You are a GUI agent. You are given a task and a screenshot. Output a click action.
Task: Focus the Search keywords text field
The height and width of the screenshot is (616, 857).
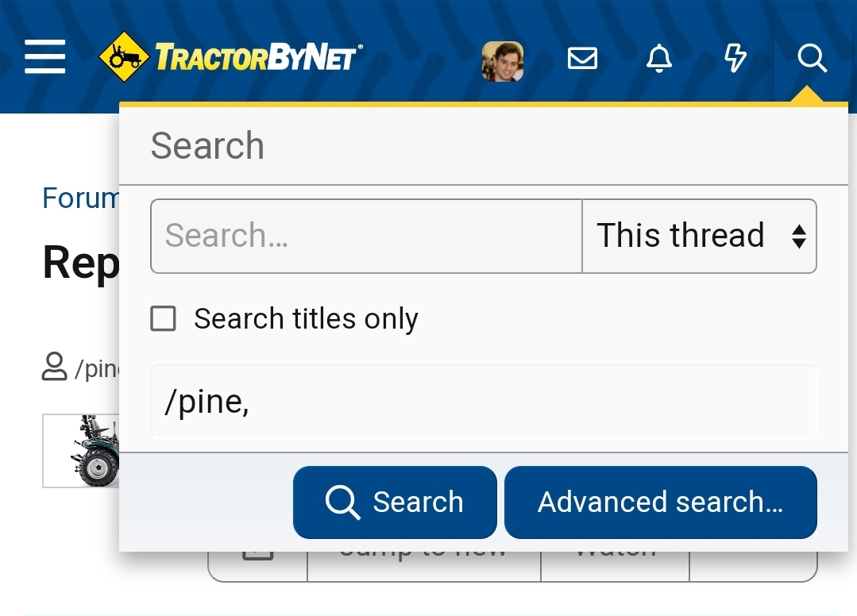pyautogui.click(x=366, y=236)
